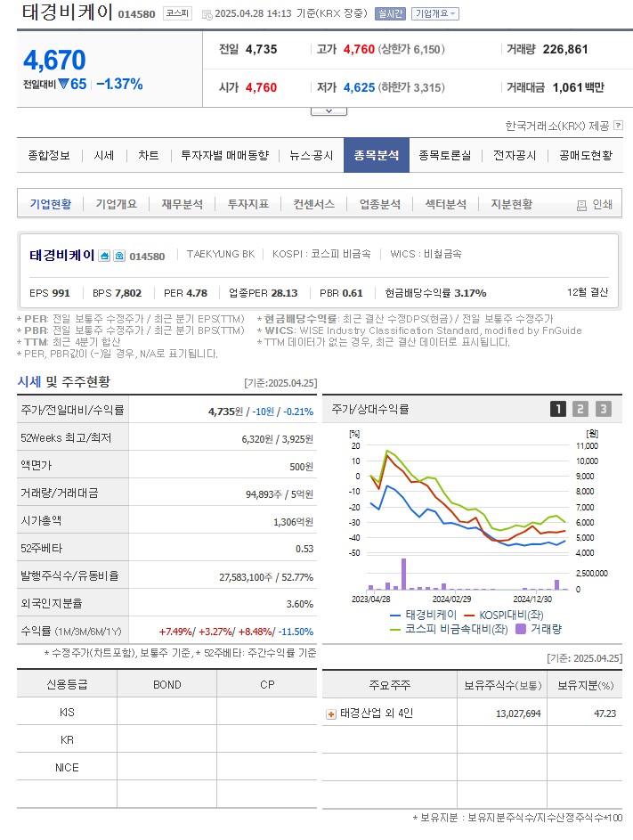
Task: Click the 보유주식수 value 13,027,694
Action: tap(518, 714)
